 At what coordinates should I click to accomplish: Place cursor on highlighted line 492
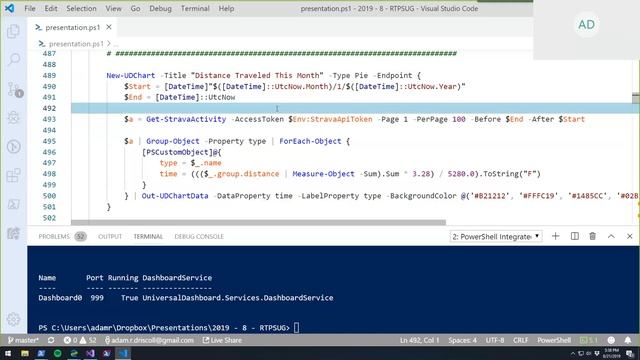(355, 108)
